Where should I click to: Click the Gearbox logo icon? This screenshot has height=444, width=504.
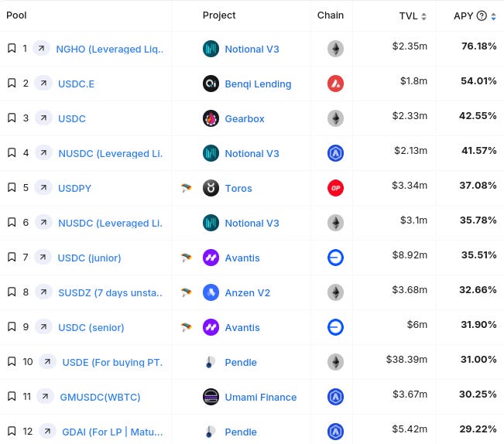click(x=211, y=118)
